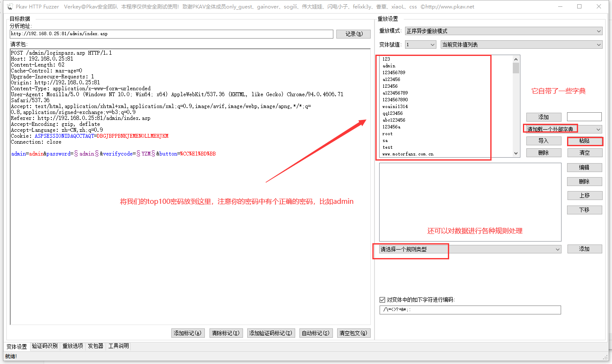Enable encoding of special characters checkbox
Screen dimensions: 612x364
click(x=382, y=300)
